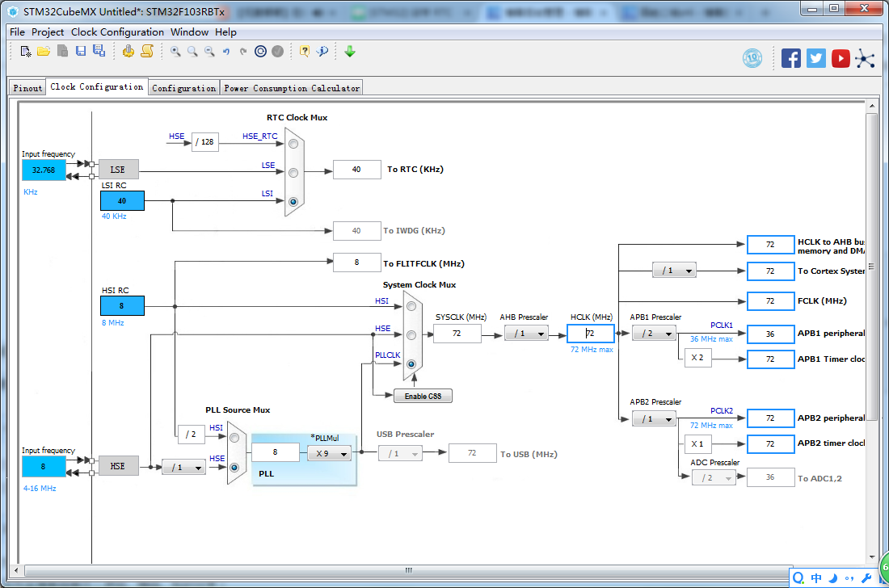The width and height of the screenshot is (889, 588).
Task: Open the Window menu
Action: 189,31
